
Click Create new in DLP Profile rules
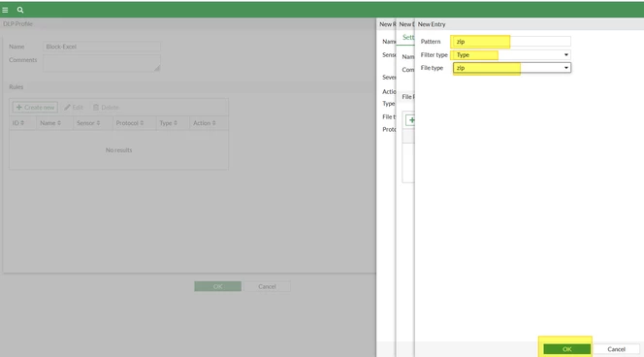click(35, 108)
